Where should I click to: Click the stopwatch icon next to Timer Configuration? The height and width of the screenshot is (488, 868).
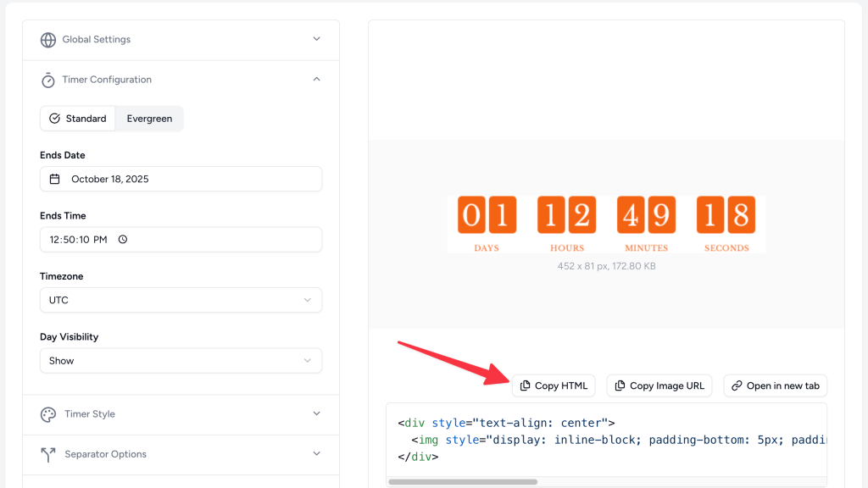(49, 80)
